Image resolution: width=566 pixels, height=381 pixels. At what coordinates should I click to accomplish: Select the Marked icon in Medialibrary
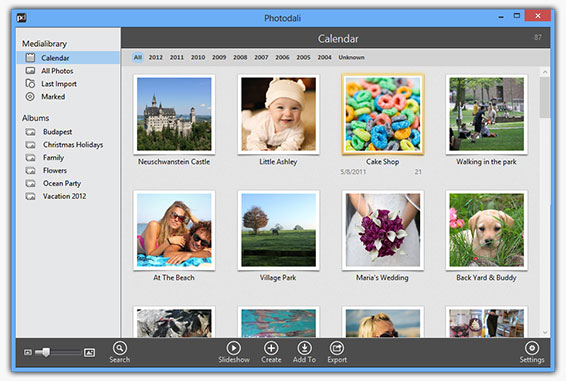pos(30,96)
